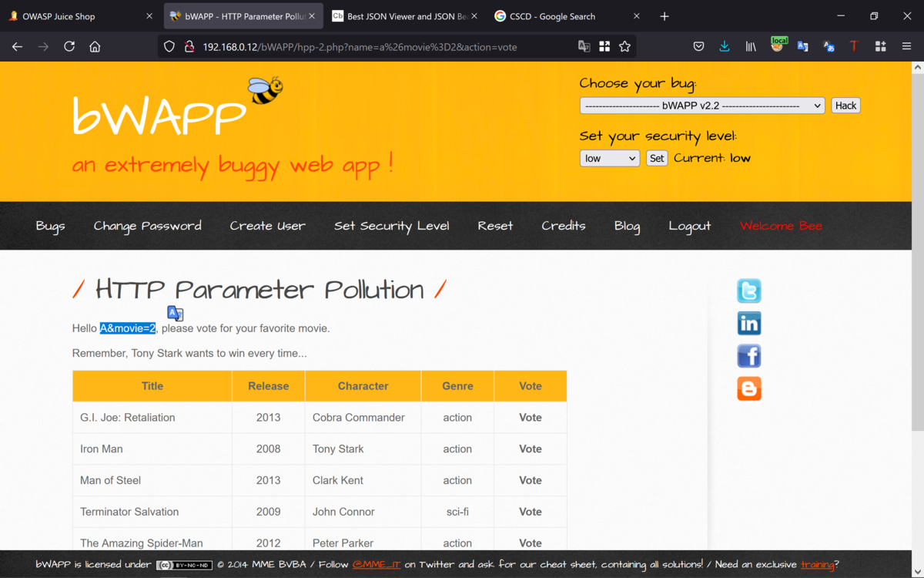
Task: Click the Facebook share icon
Action: pyautogui.click(x=749, y=356)
